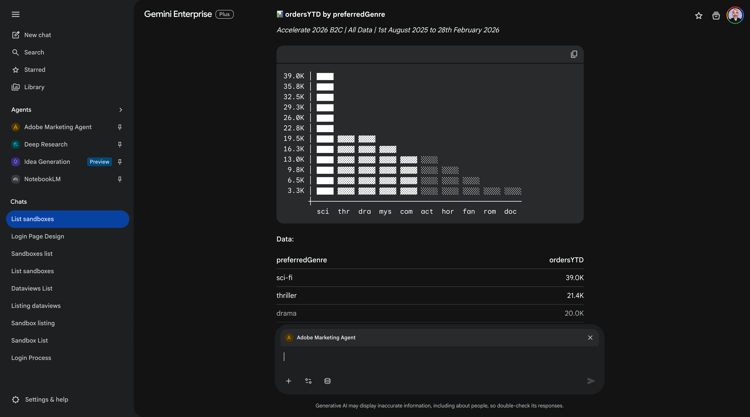The image size is (750, 417).
Task: Click the data source icon in prompt box
Action: click(327, 381)
